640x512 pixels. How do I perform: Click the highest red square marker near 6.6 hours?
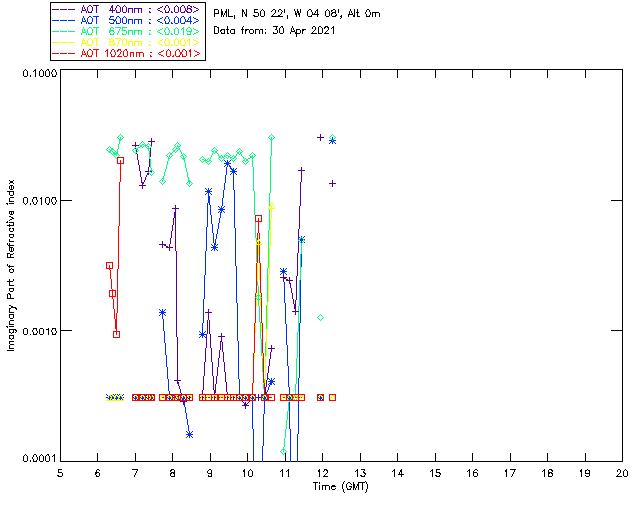[120, 161]
